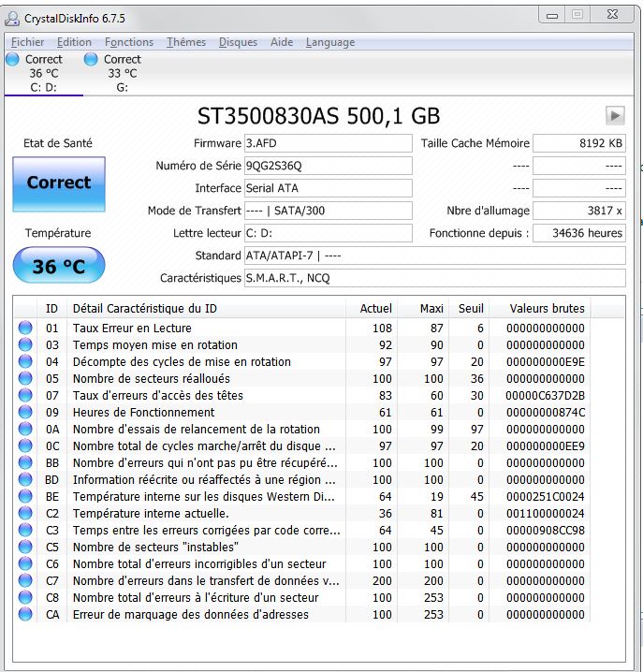
Task: Click the Firmware field 3.AFD
Action: click(329, 143)
